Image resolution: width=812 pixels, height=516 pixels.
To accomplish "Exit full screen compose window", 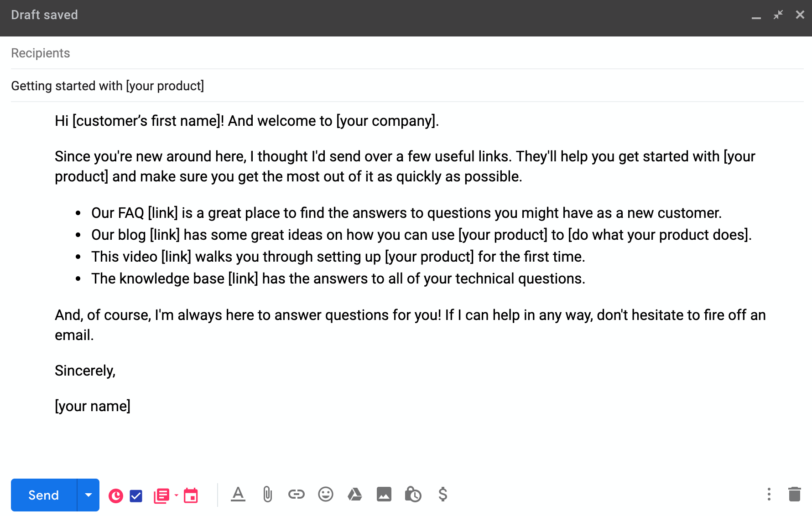I will [778, 15].
